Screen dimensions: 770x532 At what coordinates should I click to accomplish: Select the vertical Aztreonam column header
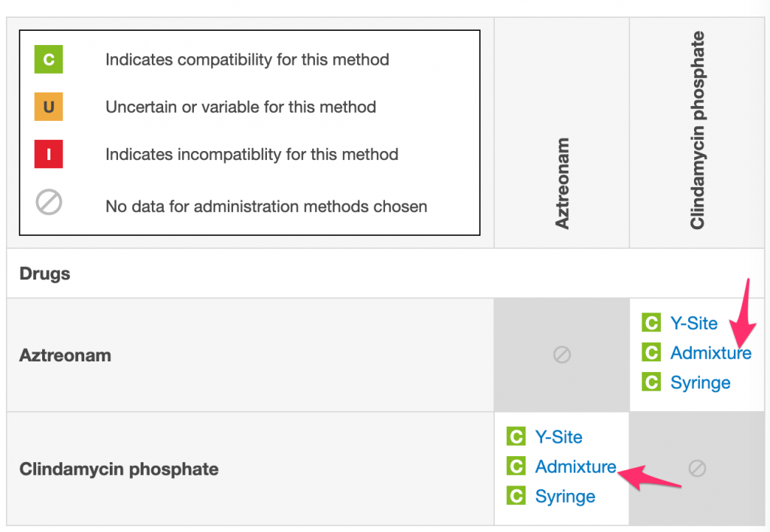click(x=562, y=183)
